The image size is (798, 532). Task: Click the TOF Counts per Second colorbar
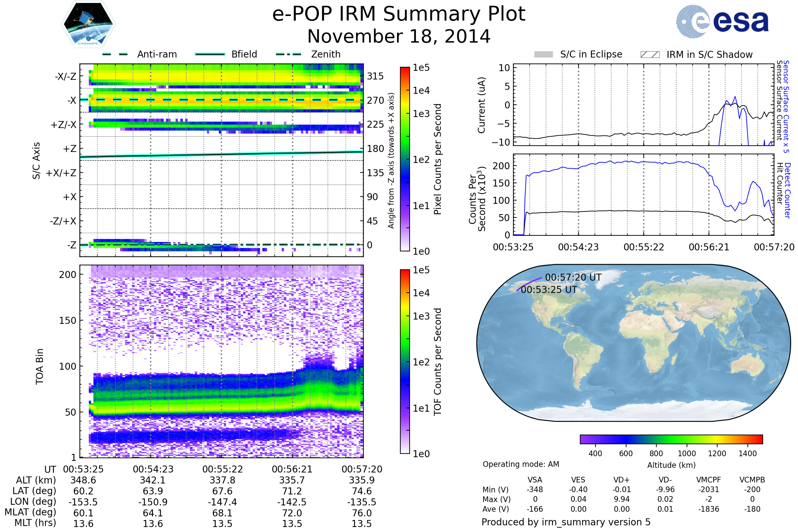tap(405, 361)
